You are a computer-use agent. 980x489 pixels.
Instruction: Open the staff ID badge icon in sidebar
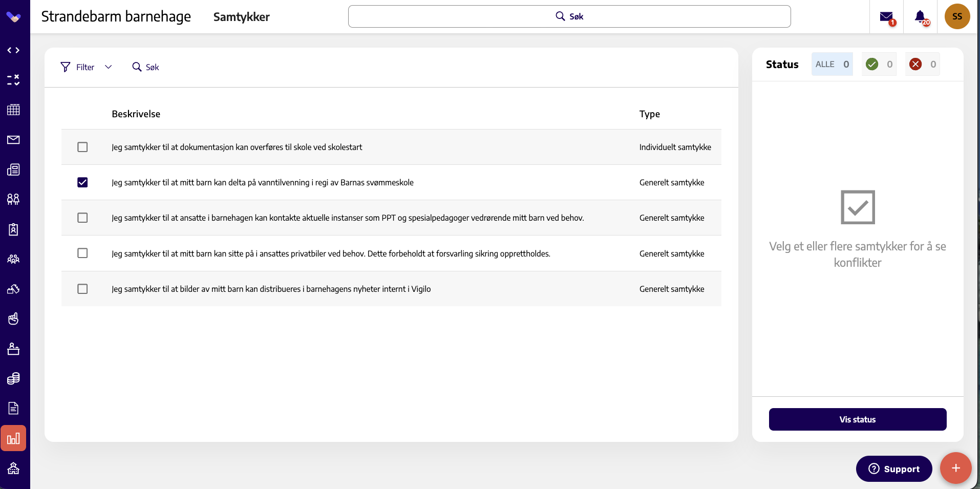(13, 229)
